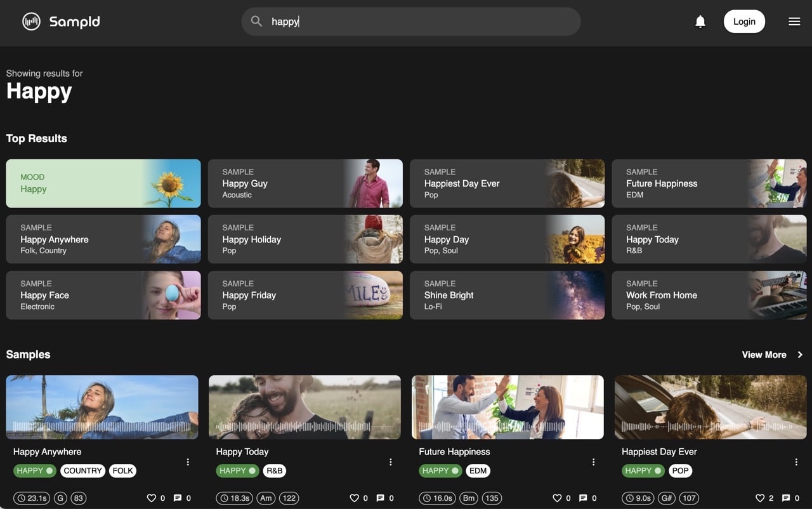Click the search magnifier icon

tap(256, 22)
